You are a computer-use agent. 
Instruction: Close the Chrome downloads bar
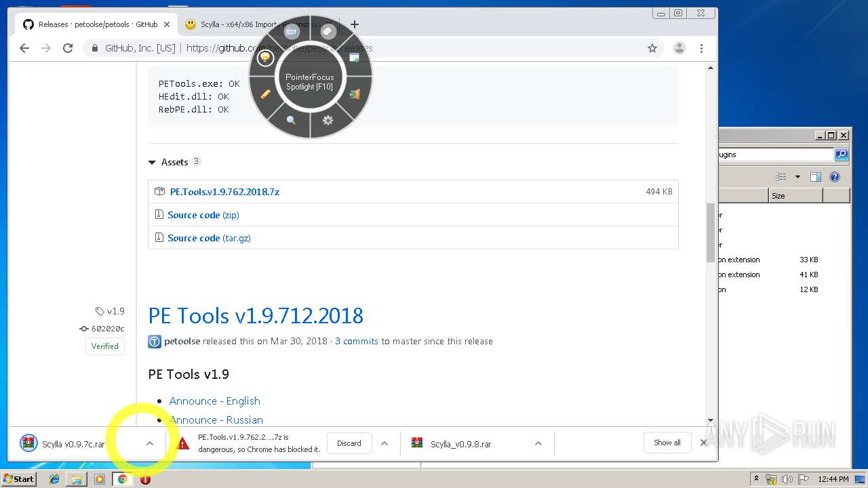click(703, 443)
